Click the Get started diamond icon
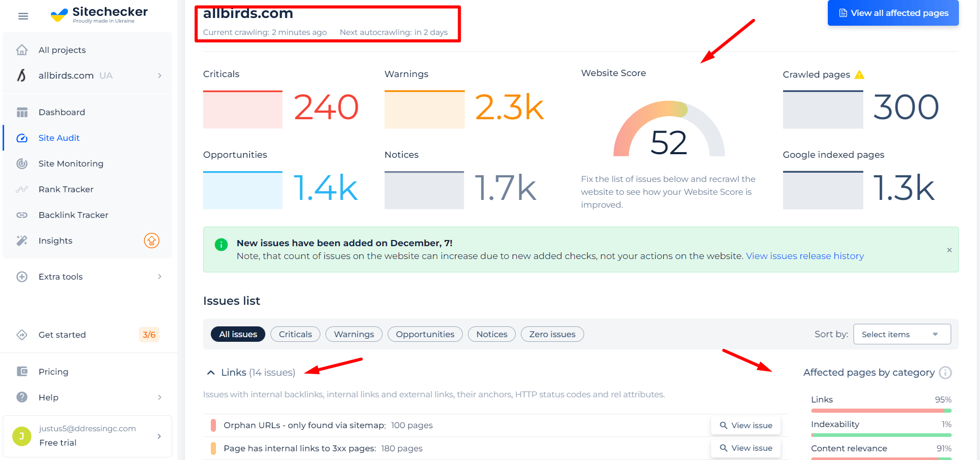This screenshot has height=460, width=980. [22, 335]
